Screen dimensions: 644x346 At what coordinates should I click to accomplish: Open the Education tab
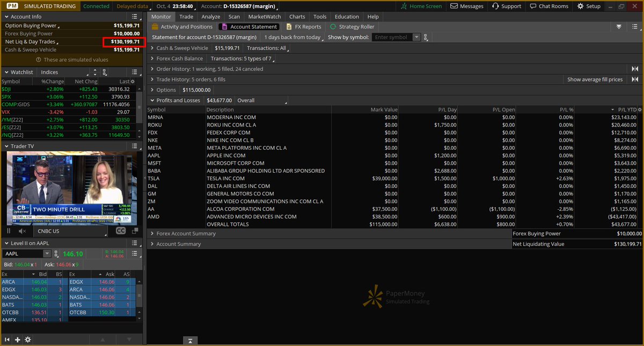tap(347, 17)
